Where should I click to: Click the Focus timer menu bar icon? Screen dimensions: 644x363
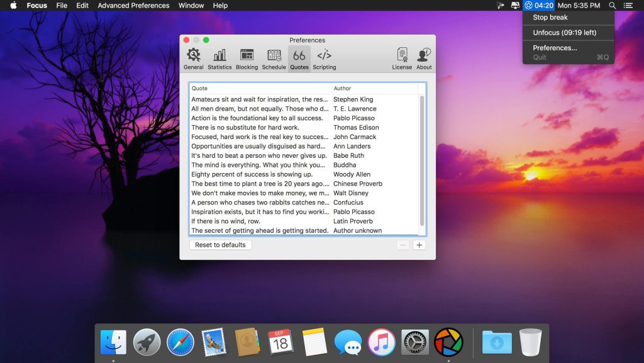pos(539,6)
